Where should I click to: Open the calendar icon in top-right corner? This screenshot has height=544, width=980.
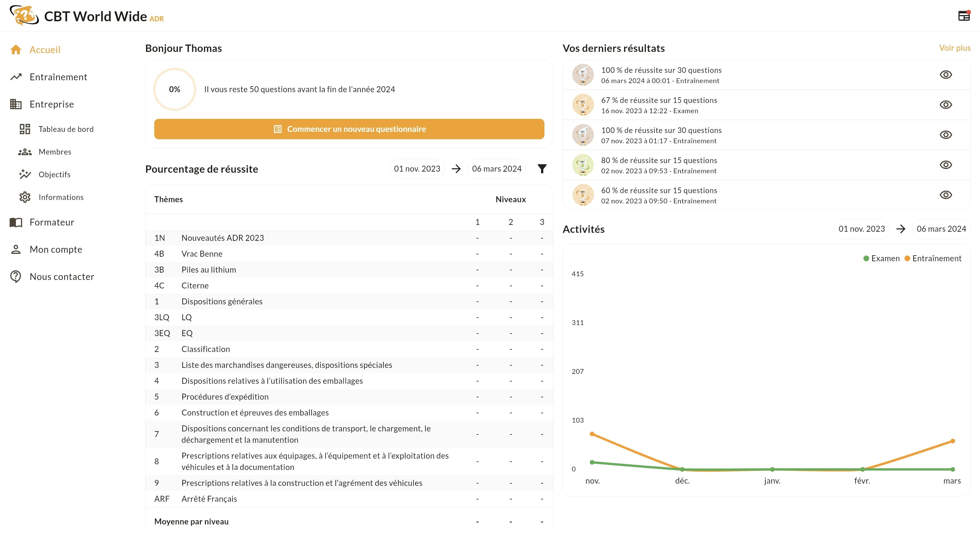click(964, 16)
